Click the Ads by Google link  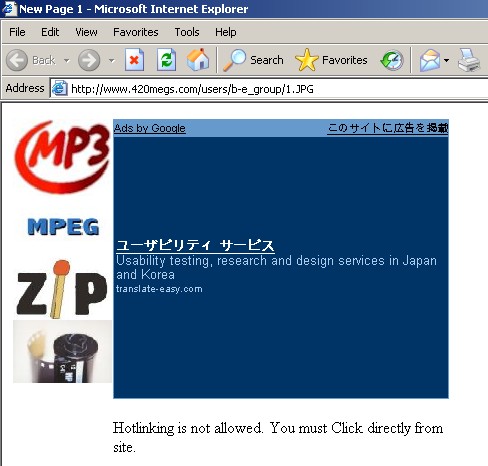coord(150,128)
